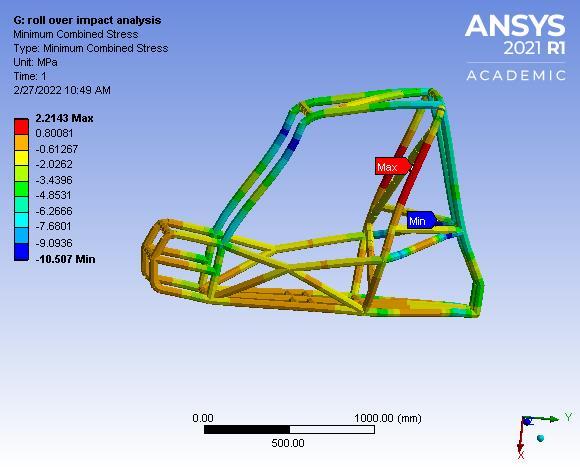Click the green Y axis arrow of triad
580x467 pixels.
click(x=543, y=419)
